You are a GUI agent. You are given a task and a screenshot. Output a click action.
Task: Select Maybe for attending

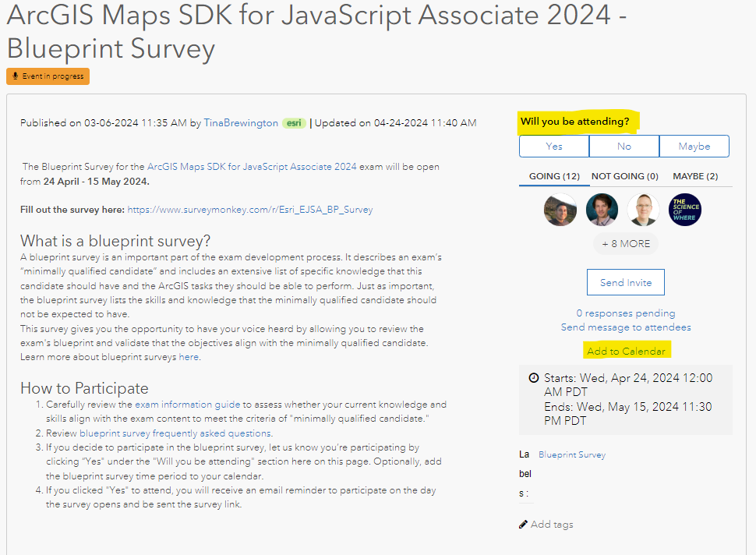click(694, 147)
